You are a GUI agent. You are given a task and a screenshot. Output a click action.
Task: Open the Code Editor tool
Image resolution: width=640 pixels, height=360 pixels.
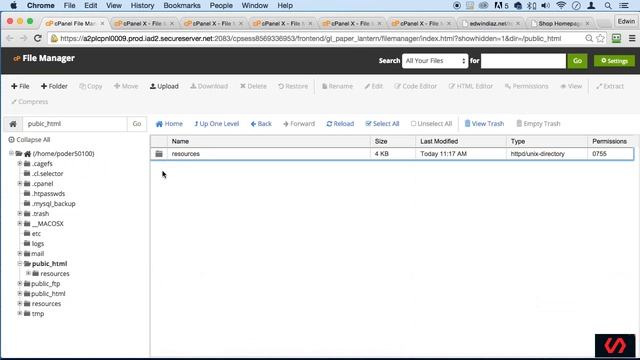416,86
